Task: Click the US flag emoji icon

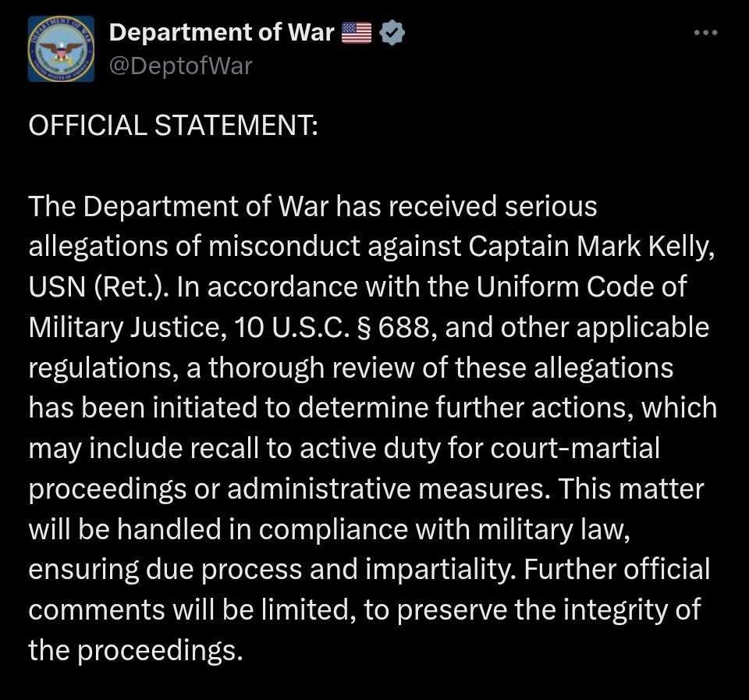Action: (357, 33)
